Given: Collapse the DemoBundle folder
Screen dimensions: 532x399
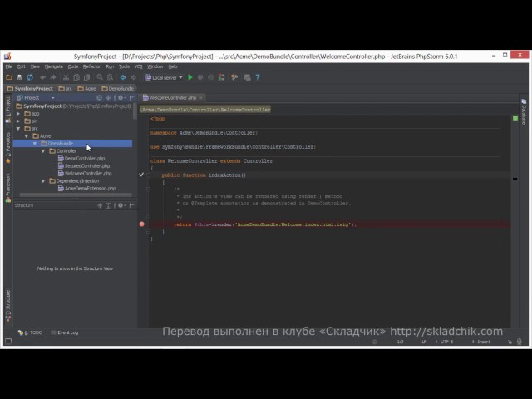Looking at the screenshot, I should pyautogui.click(x=35, y=144).
